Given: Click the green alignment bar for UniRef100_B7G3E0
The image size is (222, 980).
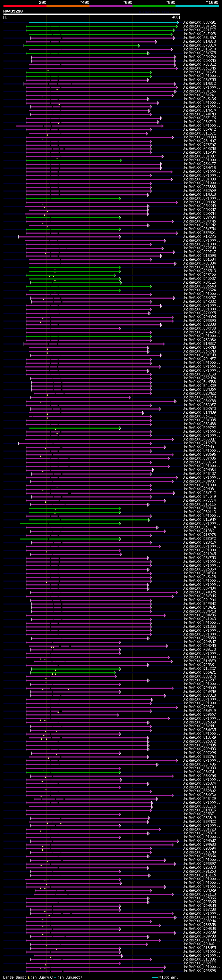Looking at the screenshot, I should click(82, 46).
